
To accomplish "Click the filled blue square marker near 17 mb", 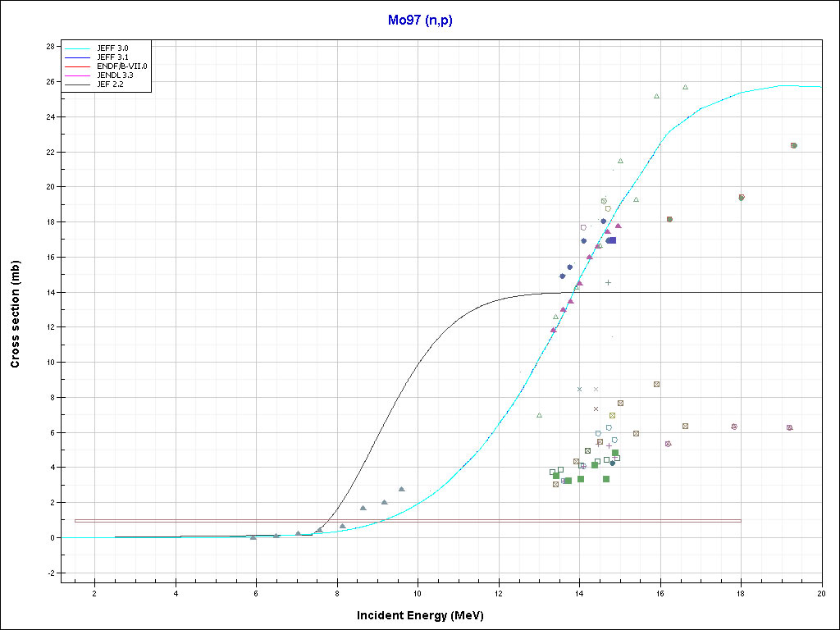I will click(612, 240).
